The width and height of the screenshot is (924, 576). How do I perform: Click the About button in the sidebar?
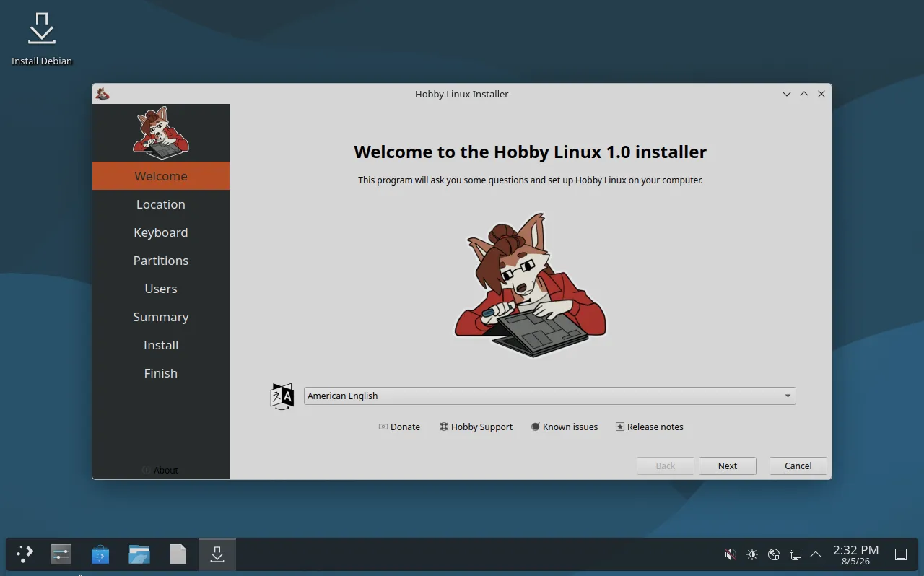(160, 470)
